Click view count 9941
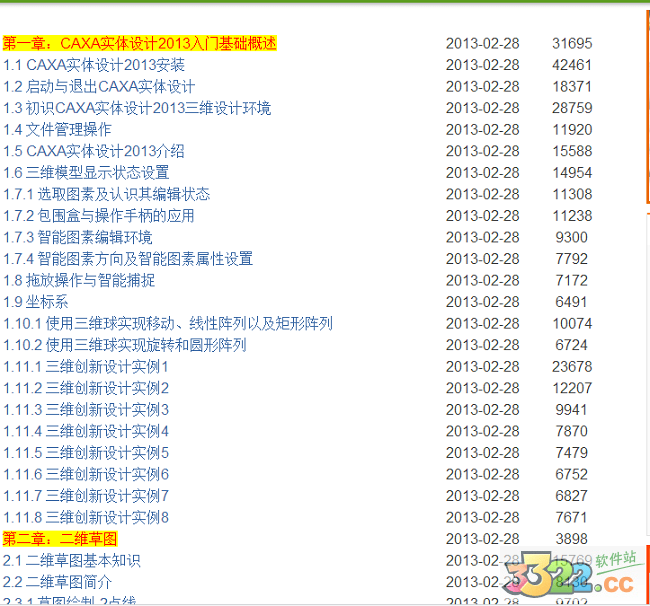The image size is (650, 606). point(571,410)
